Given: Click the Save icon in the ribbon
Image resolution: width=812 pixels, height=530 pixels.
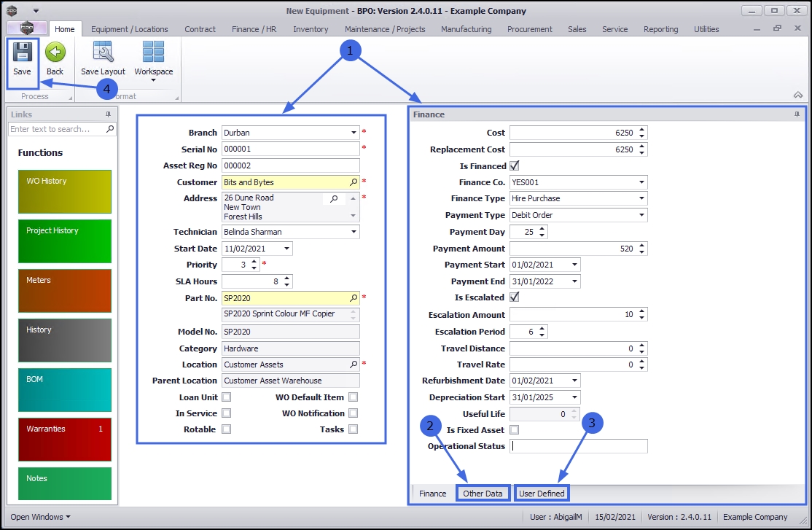Looking at the screenshot, I should tap(23, 52).
